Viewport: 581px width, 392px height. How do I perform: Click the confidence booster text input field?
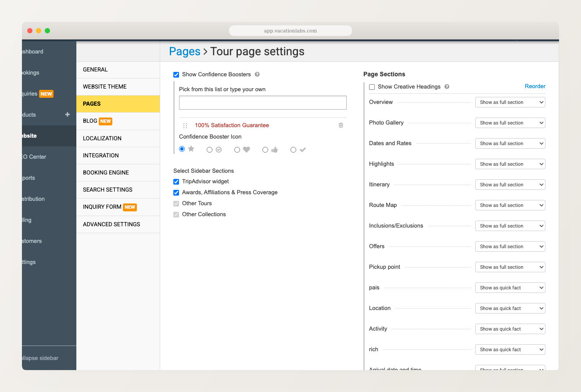[x=262, y=102]
